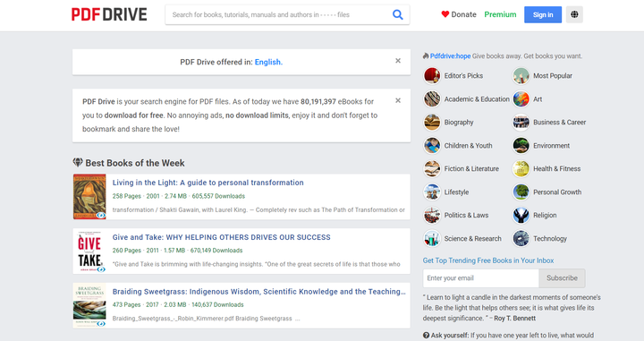Screen dimensions: 644x341
Task: Click the Most Popular category icon
Action: click(x=521, y=76)
